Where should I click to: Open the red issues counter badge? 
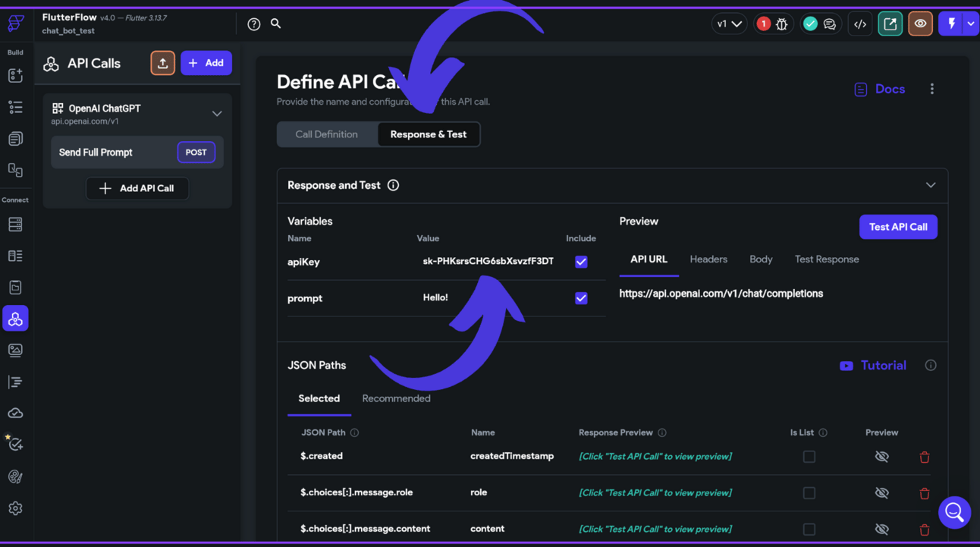click(x=763, y=24)
